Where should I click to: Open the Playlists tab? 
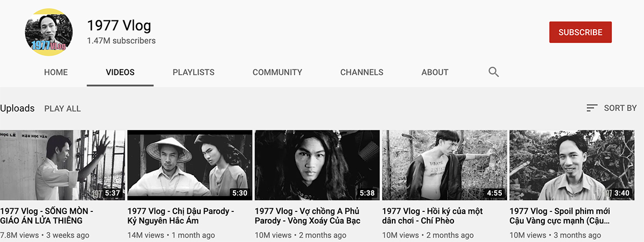(x=193, y=72)
